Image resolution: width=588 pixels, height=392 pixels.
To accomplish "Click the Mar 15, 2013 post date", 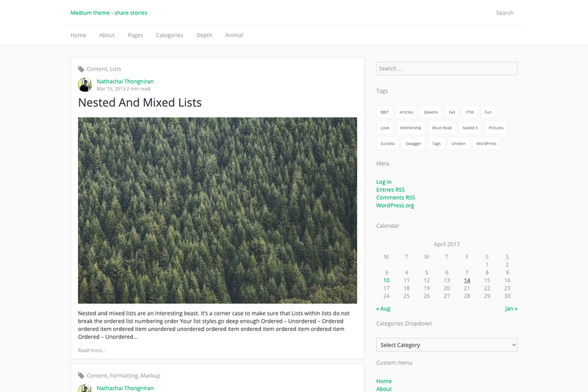I will point(111,89).
